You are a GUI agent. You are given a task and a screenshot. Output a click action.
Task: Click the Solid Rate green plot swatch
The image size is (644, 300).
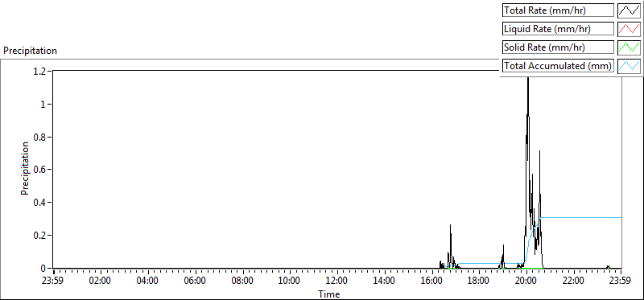pos(629,47)
